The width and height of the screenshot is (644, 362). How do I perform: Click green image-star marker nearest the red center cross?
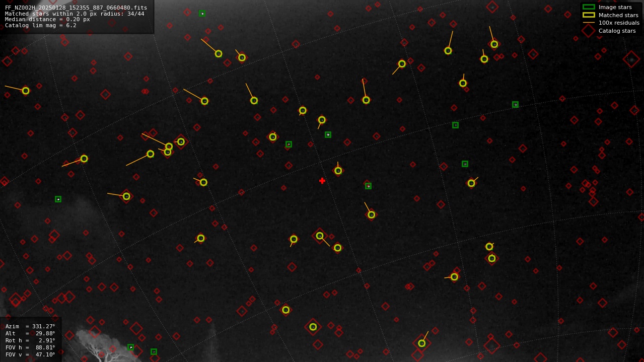pos(368,186)
